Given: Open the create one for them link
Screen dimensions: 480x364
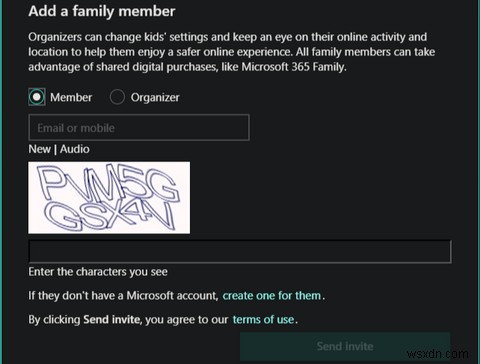Looking at the screenshot, I should click(x=272, y=295).
